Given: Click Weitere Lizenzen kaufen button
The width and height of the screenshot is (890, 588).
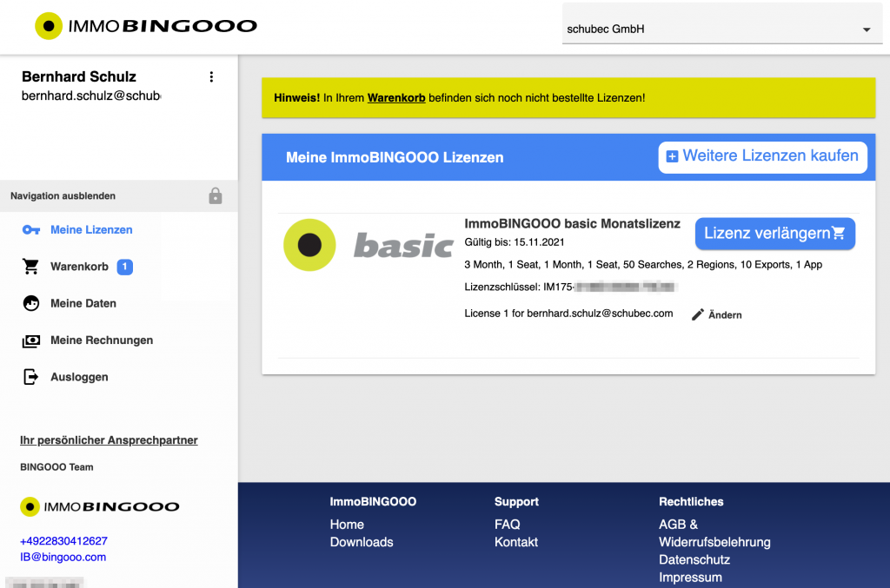Looking at the screenshot, I should [762, 157].
